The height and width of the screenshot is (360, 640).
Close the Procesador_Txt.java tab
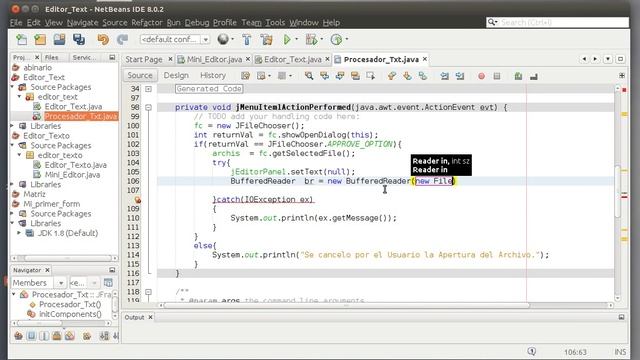tap(425, 59)
